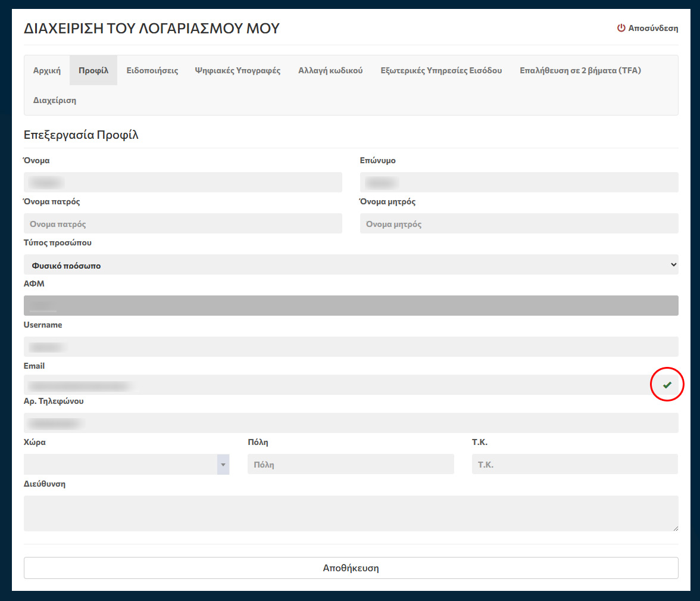
Task: Focus the Αρ. Τηλεφώνου field
Action: [351, 423]
